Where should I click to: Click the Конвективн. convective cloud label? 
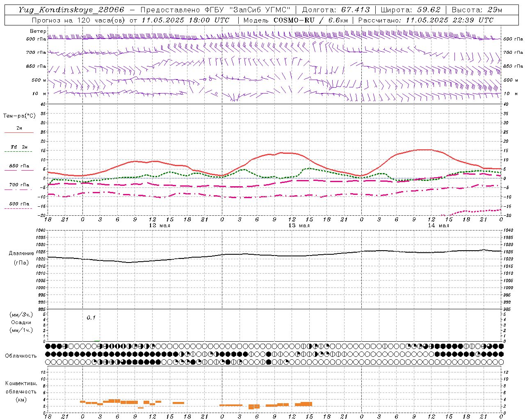tap(21, 383)
